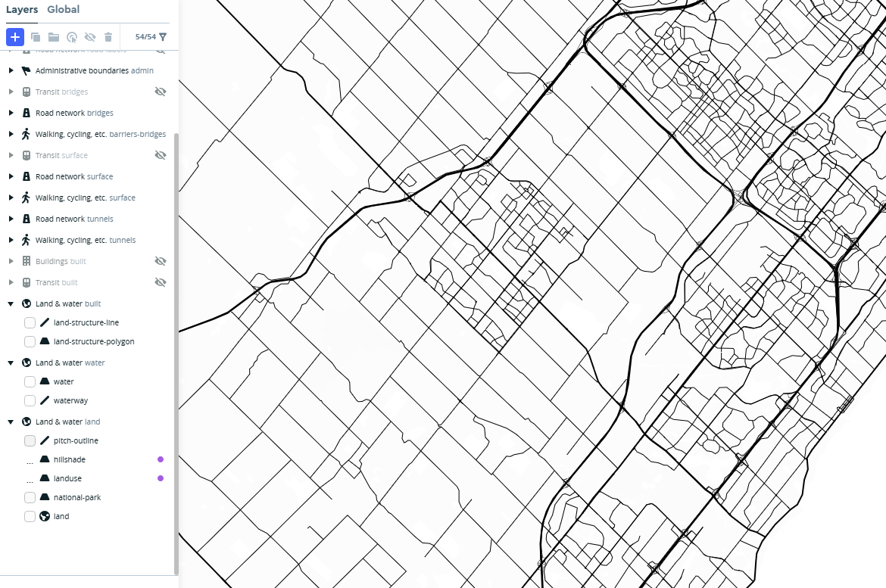Open the layer filter with the funnel icon
Viewport: 886px width, 588px height.
[163, 36]
